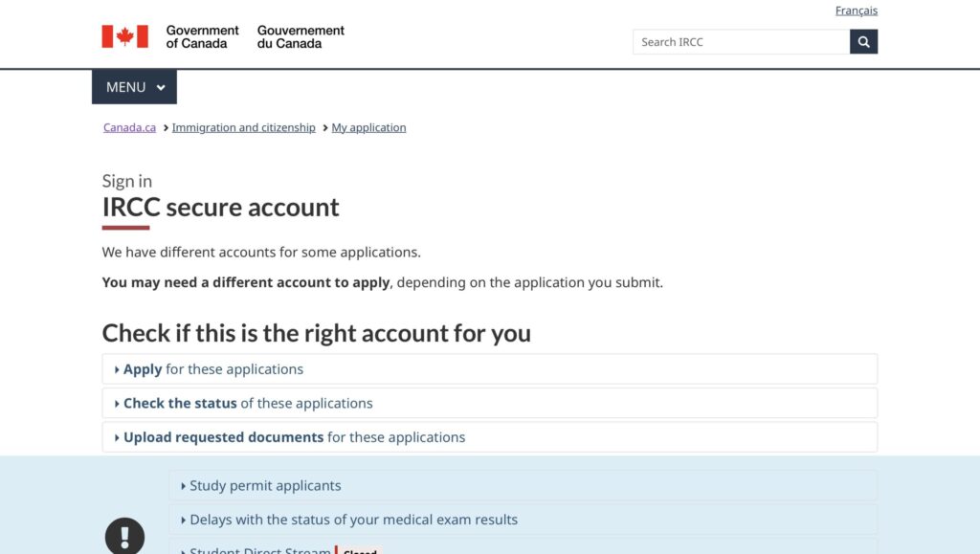Click 'Check if this is the right account' heading
This screenshot has width=980, height=554.
pos(316,334)
